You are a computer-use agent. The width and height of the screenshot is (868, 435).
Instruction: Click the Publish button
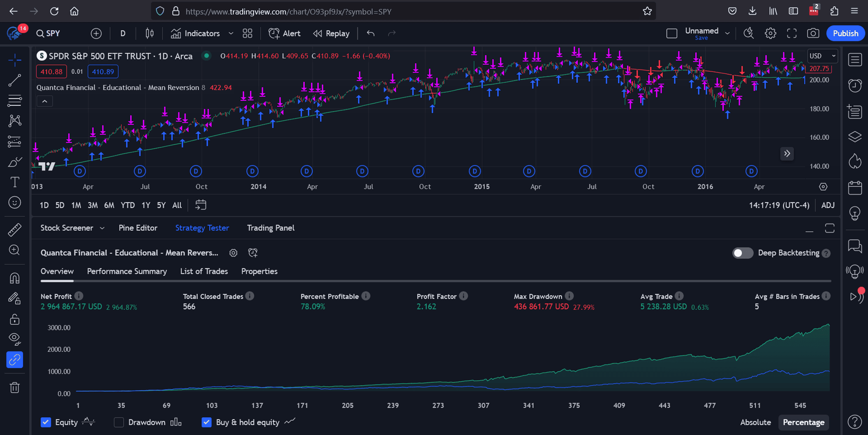point(845,33)
